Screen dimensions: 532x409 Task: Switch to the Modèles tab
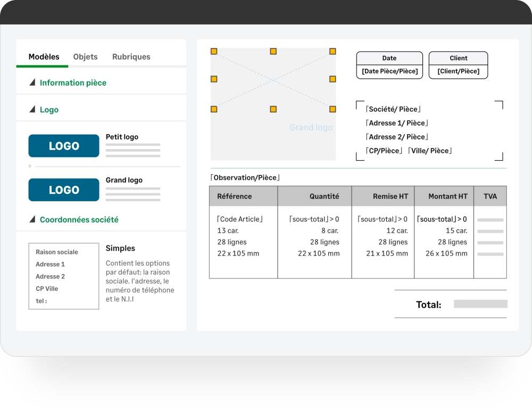pos(44,57)
